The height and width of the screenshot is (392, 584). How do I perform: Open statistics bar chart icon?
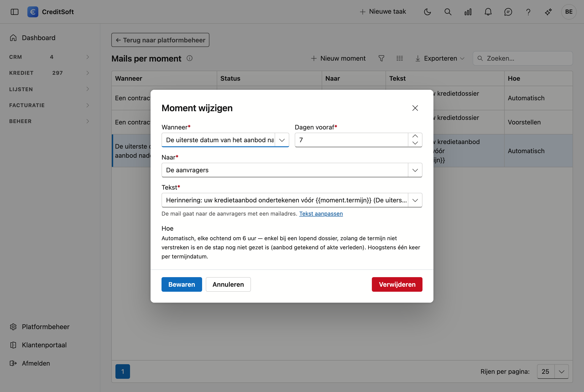point(468,12)
